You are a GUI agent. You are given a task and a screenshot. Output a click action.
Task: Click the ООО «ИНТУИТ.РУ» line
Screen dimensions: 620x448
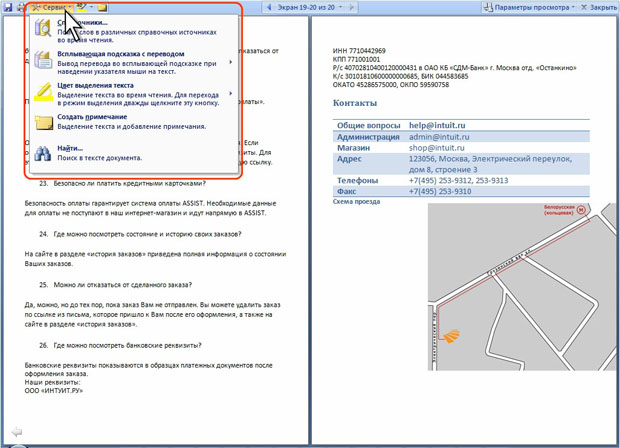tap(54, 391)
